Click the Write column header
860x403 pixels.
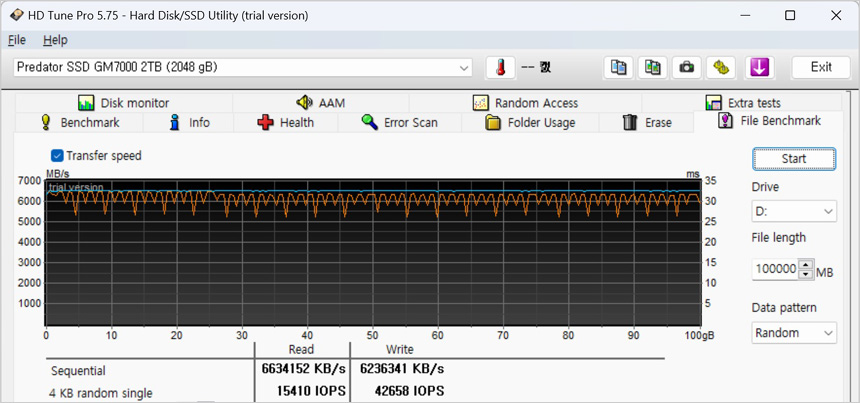pos(399,349)
